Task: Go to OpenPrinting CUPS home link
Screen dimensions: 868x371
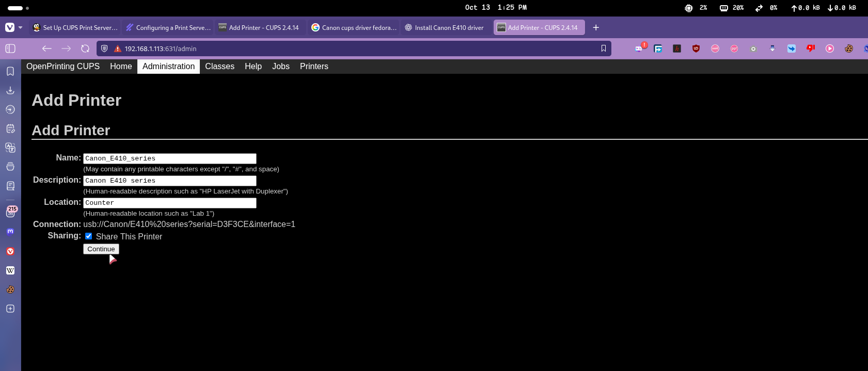Action: tap(63, 66)
